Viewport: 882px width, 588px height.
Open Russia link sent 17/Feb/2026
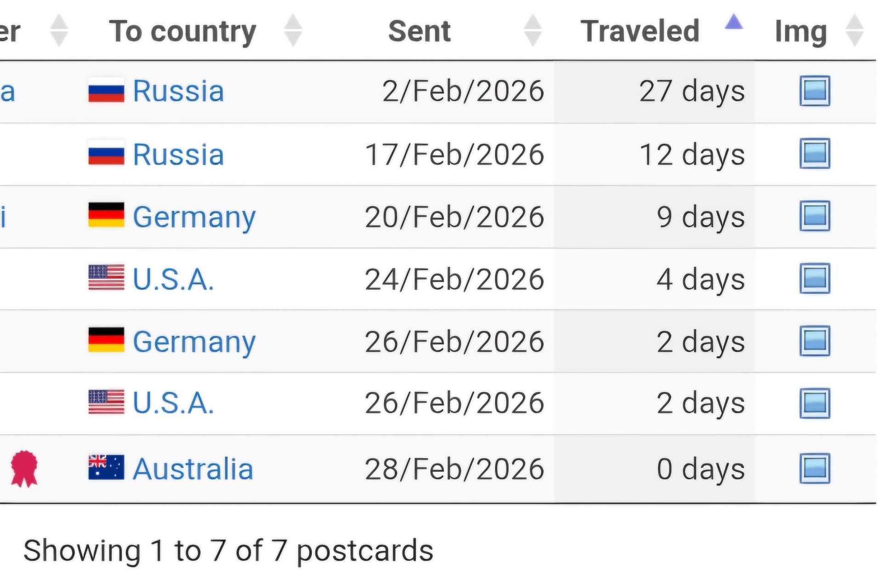178,154
